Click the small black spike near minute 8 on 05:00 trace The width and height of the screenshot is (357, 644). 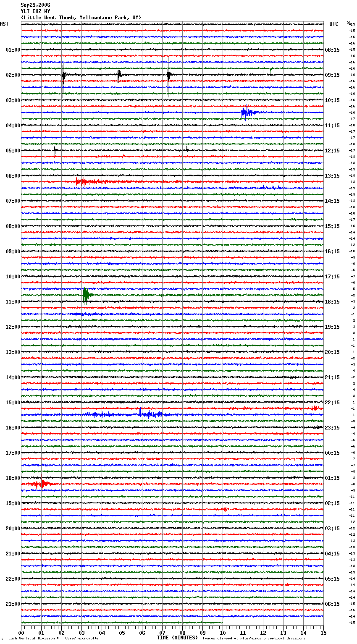pos(187,149)
